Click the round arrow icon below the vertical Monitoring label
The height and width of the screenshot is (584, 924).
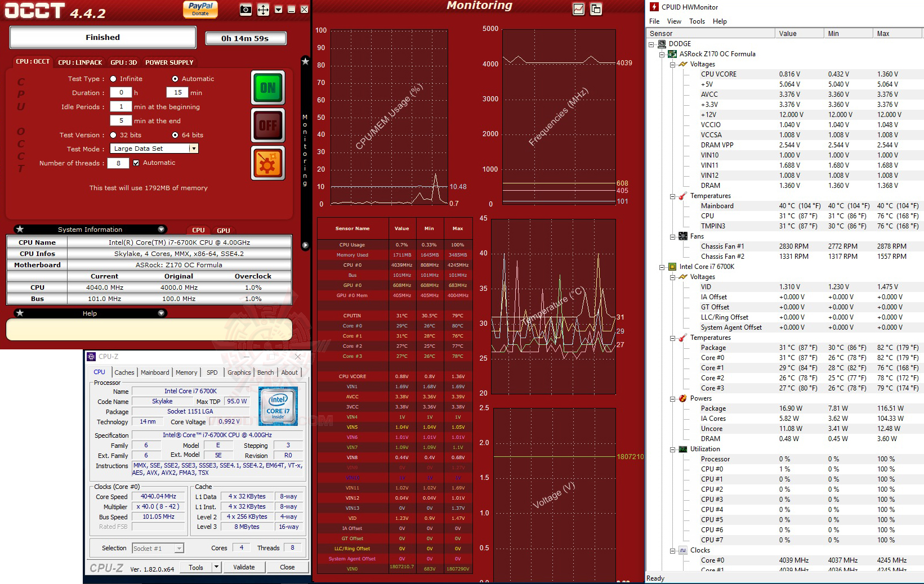pos(305,245)
